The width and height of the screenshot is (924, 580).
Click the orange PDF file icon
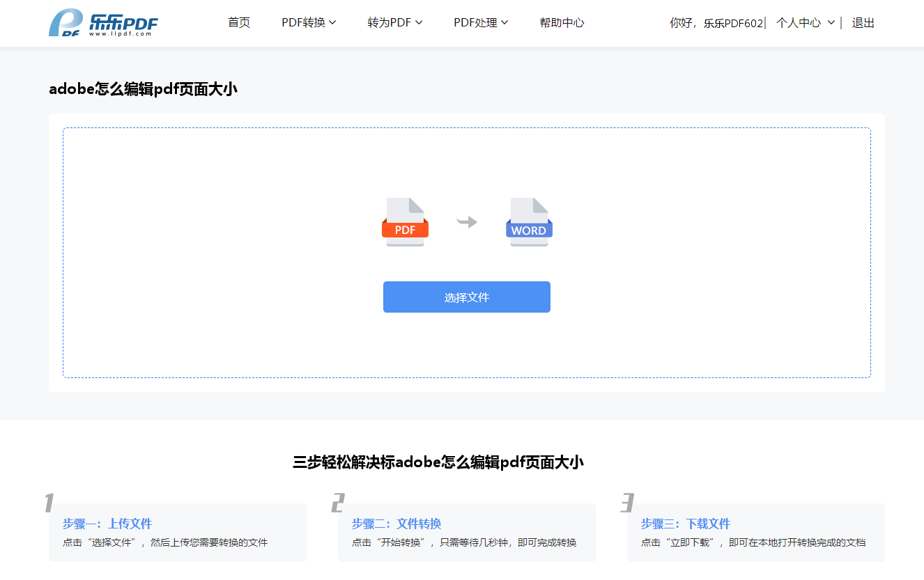(x=405, y=222)
